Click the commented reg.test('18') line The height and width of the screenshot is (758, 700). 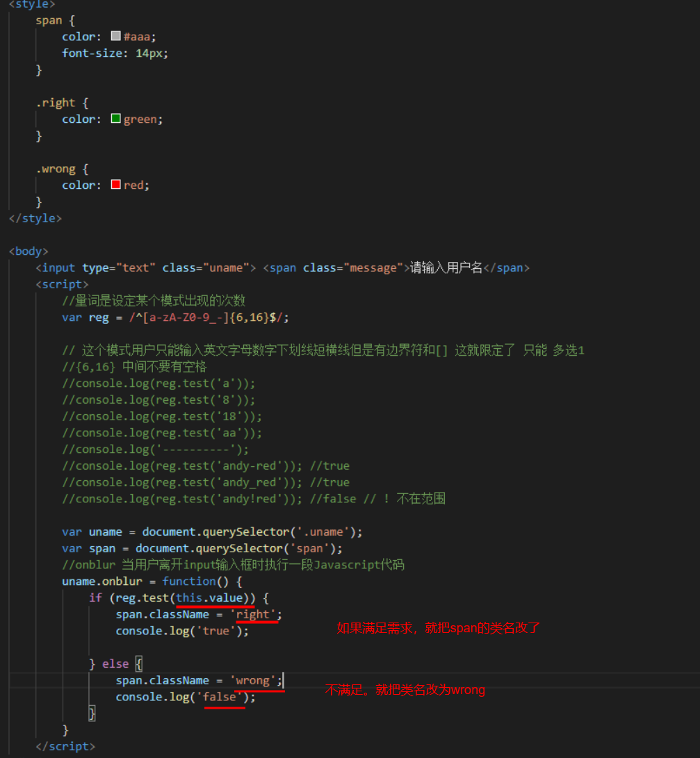pos(162,416)
